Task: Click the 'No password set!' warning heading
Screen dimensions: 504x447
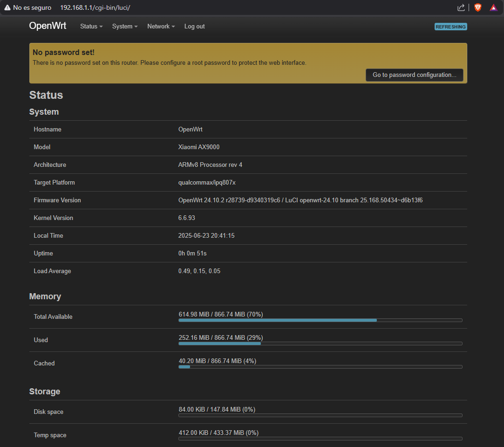Action: point(63,53)
